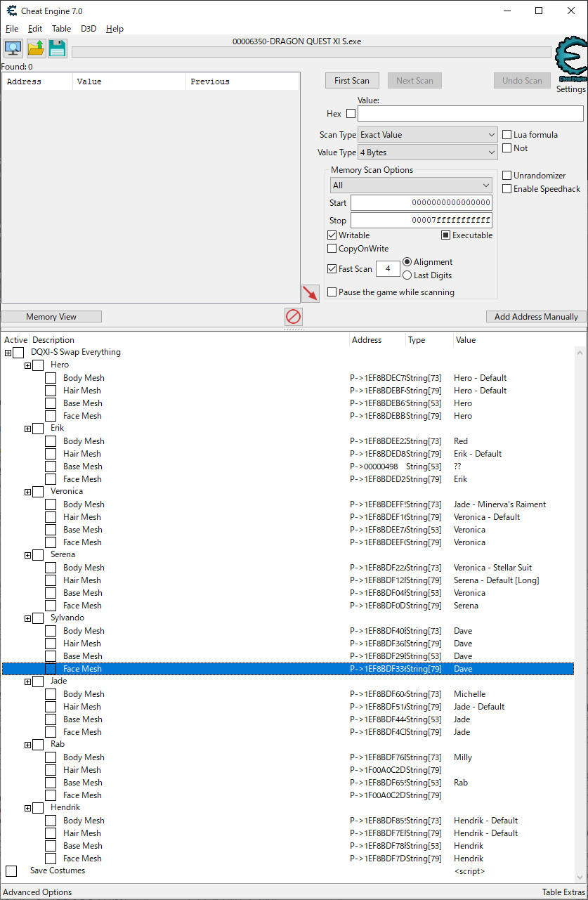Expand the Jade group
This screenshot has height=900, width=588.
click(28, 681)
